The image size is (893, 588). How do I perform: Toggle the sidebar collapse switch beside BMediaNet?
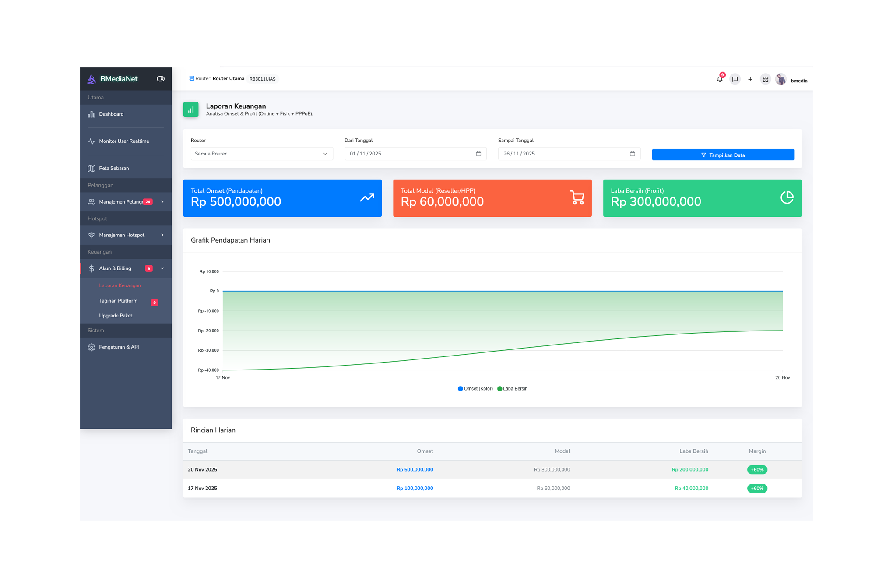point(160,78)
